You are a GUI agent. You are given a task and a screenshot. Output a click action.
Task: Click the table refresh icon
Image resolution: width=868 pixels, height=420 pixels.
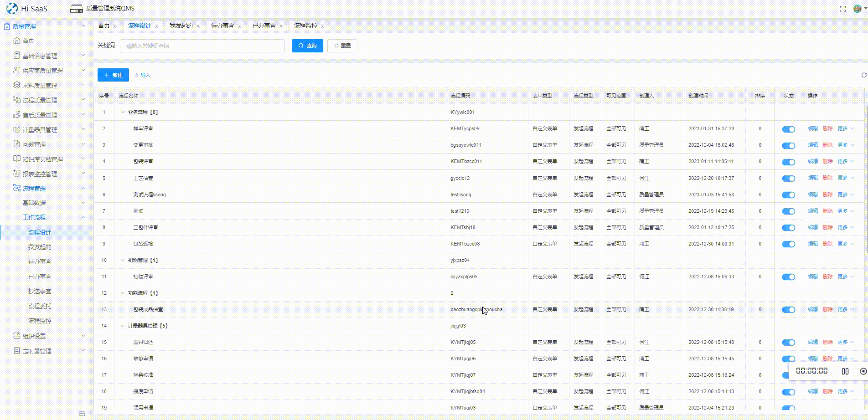[x=863, y=75]
